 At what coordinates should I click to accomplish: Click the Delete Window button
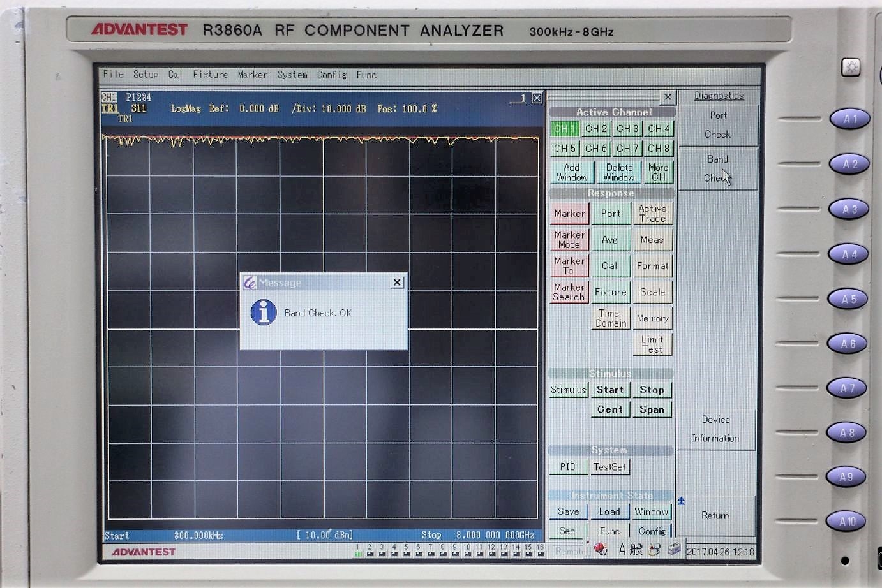click(x=619, y=172)
